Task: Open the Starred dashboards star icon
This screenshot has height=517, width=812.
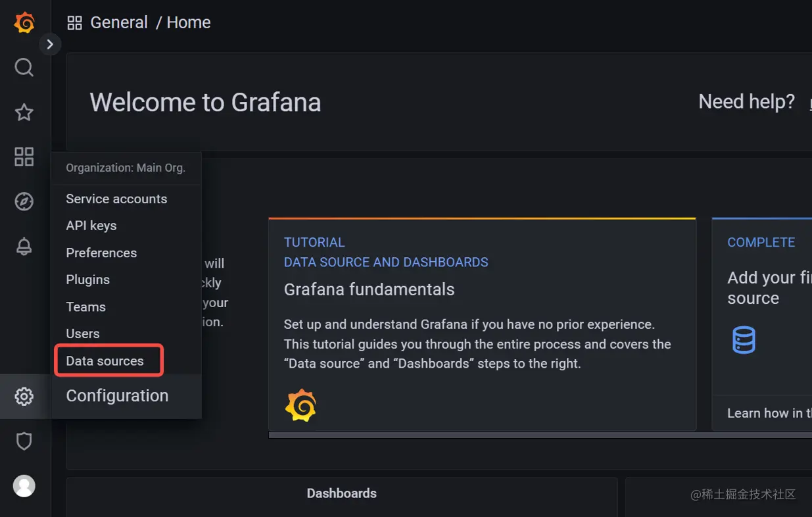Action: click(24, 112)
